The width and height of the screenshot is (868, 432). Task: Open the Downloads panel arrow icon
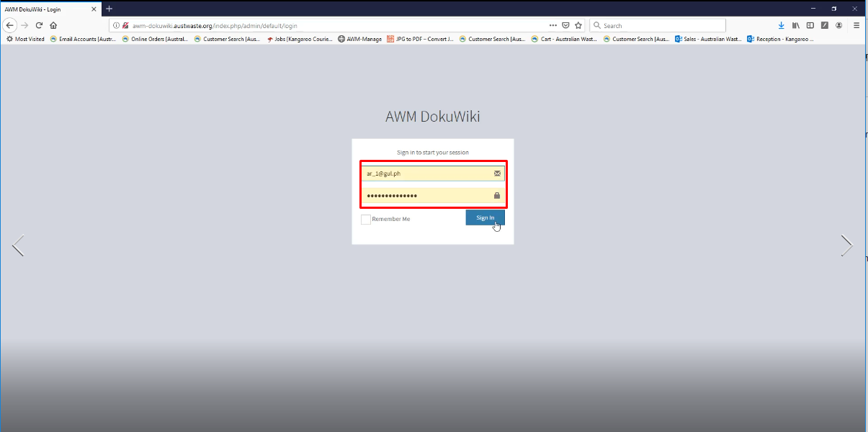781,25
